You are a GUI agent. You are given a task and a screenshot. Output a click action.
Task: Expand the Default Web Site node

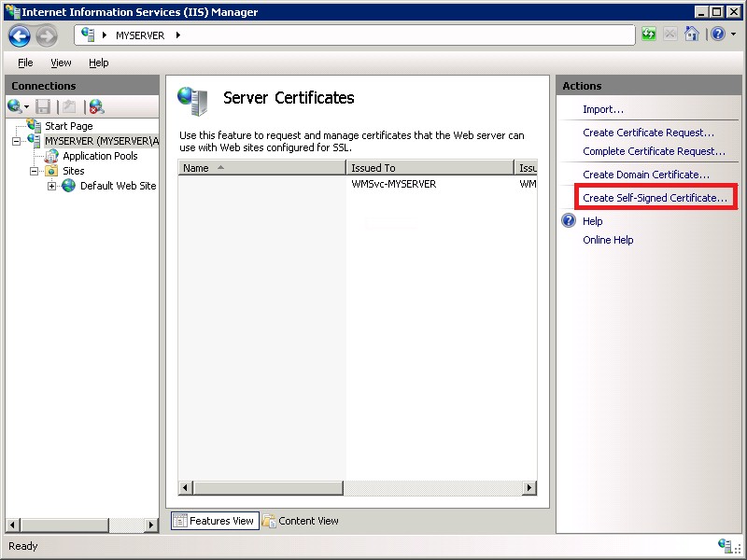pyautogui.click(x=52, y=186)
